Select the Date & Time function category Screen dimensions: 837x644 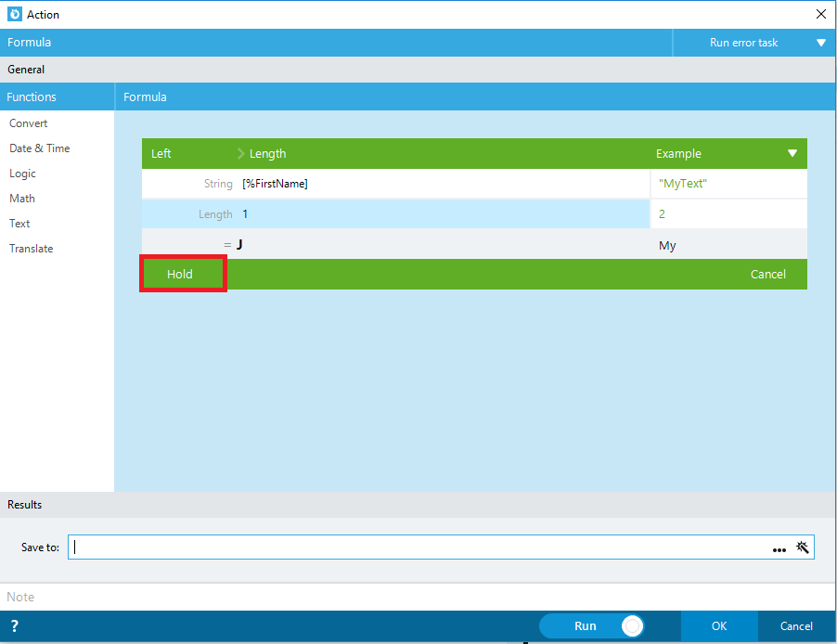pos(40,148)
